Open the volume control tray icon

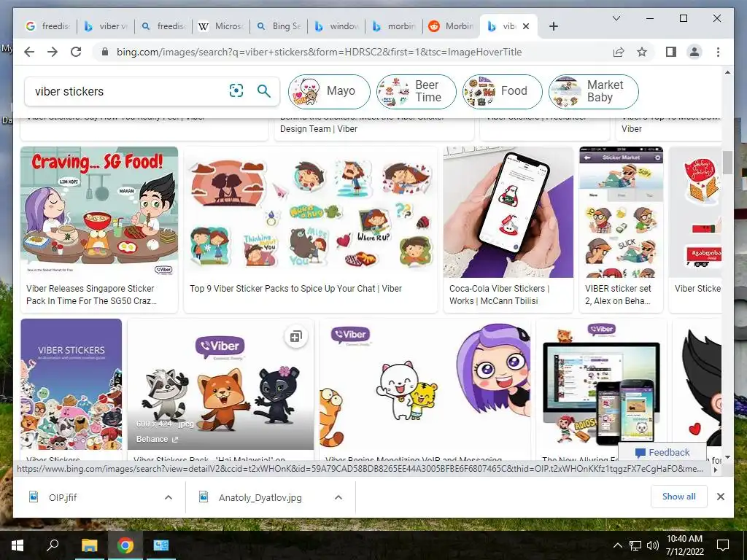click(653, 545)
